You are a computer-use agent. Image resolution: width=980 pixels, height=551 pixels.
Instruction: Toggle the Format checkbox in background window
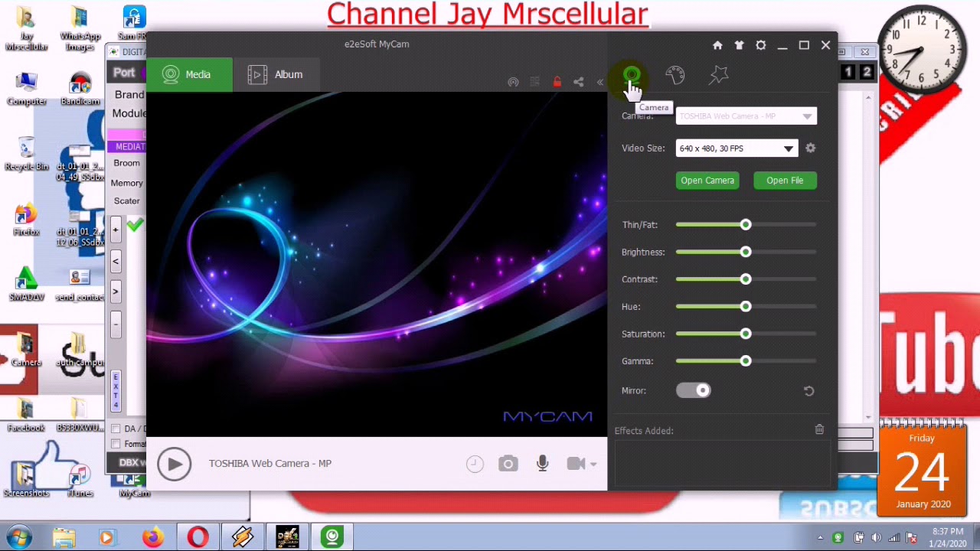[x=116, y=444]
